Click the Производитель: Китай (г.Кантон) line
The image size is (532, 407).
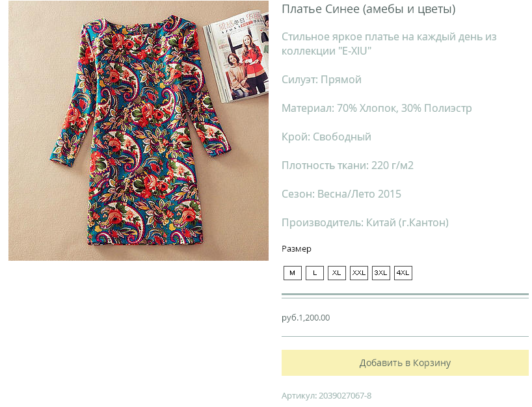coord(365,223)
